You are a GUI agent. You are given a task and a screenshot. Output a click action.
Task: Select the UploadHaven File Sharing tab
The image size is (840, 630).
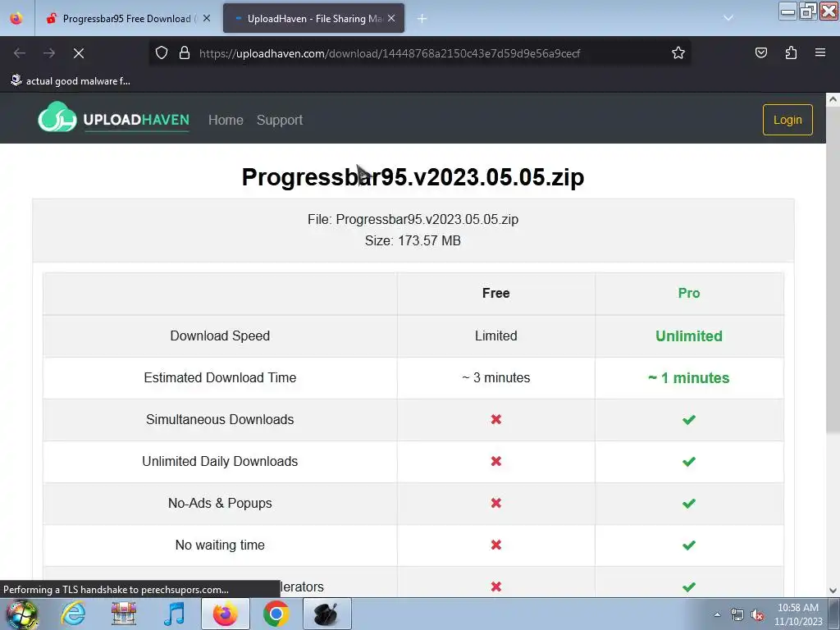click(314, 18)
